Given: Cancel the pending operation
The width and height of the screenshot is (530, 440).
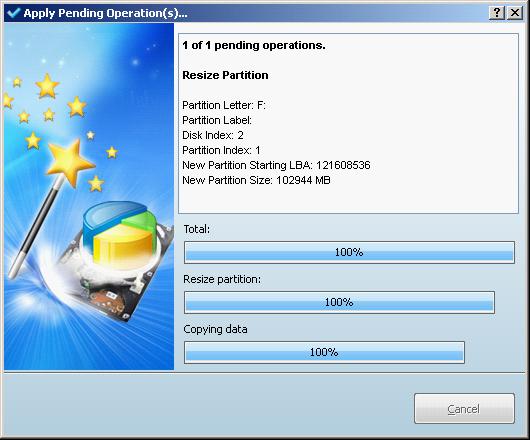Looking at the screenshot, I should point(464,409).
